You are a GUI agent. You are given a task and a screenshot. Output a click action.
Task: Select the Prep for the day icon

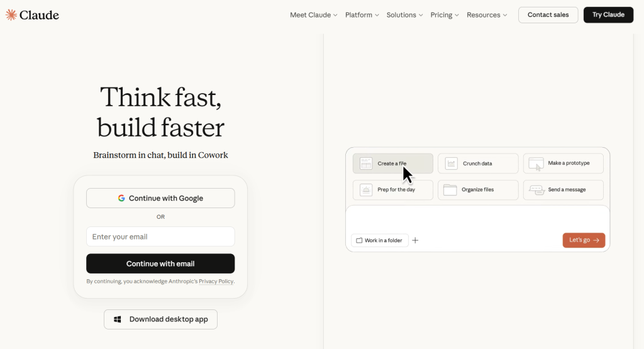coord(365,190)
